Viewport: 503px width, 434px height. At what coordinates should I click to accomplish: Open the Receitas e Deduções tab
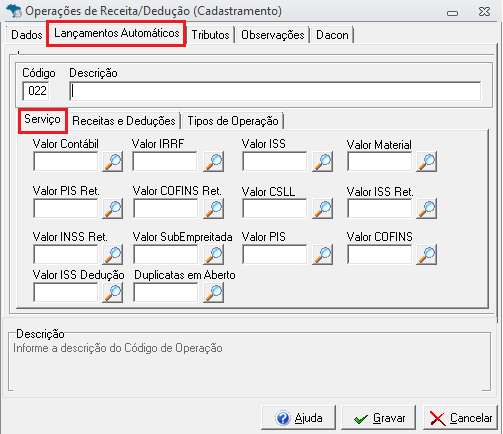(x=124, y=121)
